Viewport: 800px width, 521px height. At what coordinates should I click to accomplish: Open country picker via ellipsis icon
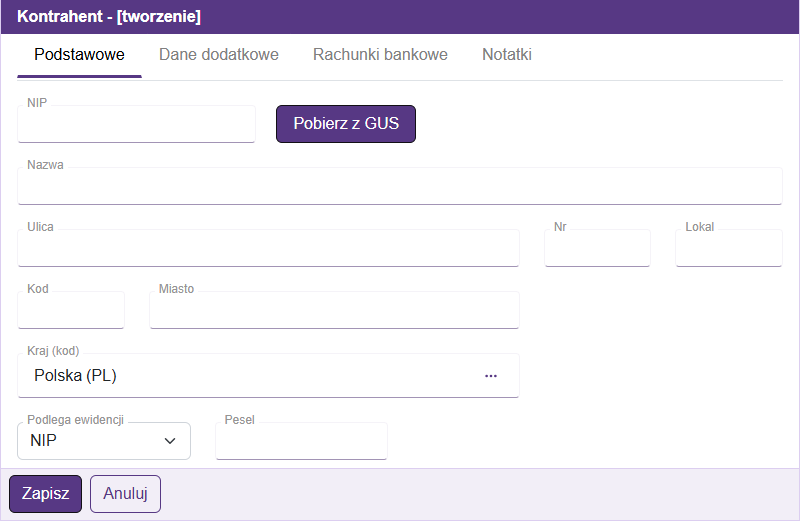490,376
